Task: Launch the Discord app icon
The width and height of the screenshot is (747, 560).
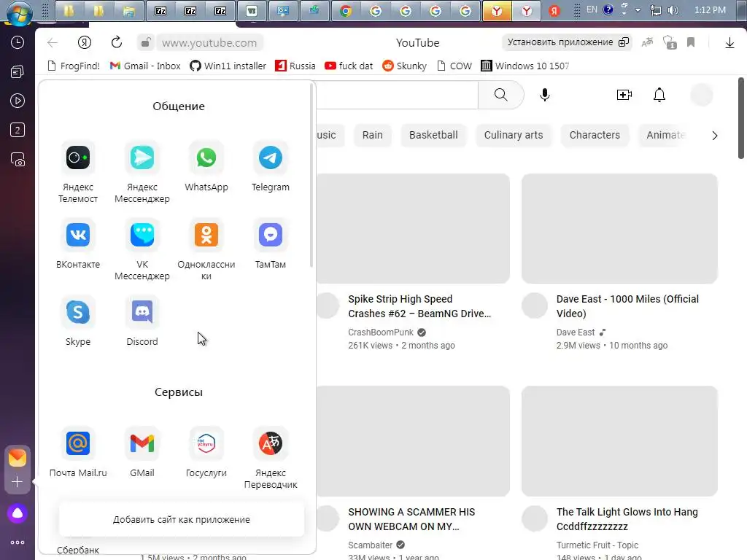Action: (142, 312)
